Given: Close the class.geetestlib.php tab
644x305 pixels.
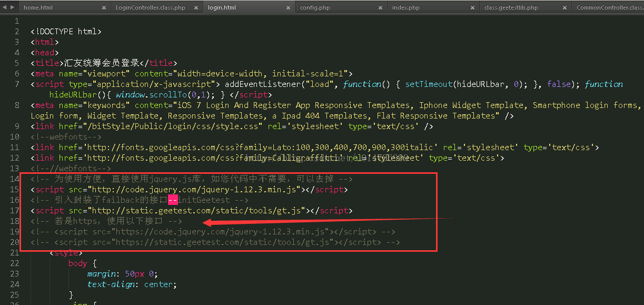Looking at the screenshot, I should click(x=564, y=7).
